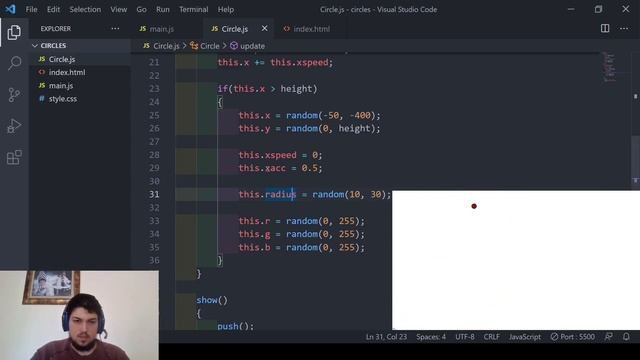
Task: Click the word radius on line 31
Action: pyautogui.click(x=280, y=194)
